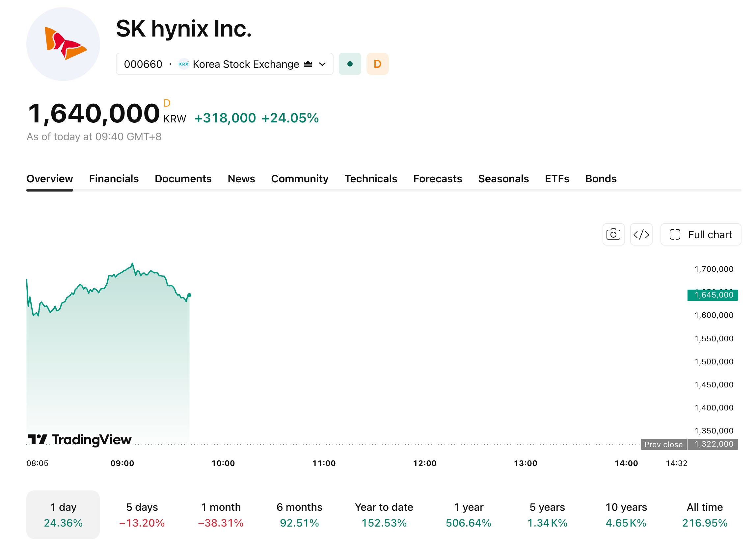Open the embed code icon button

click(x=641, y=235)
